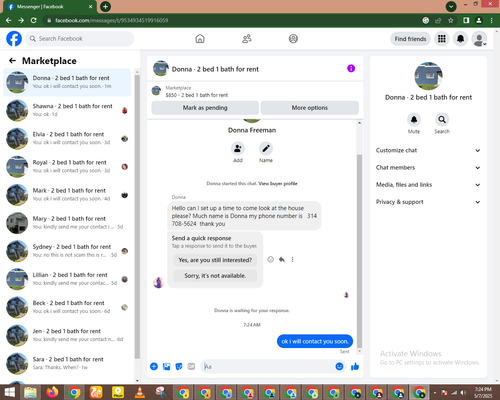The height and width of the screenshot is (400, 500).
Task: Choose a sticker from composer
Action: 179,366
